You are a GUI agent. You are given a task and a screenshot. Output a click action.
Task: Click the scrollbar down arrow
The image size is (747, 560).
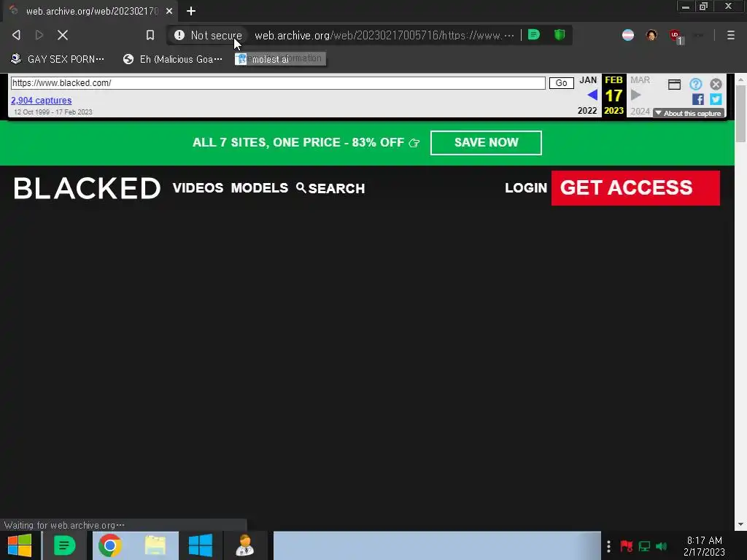tap(740, 524)
